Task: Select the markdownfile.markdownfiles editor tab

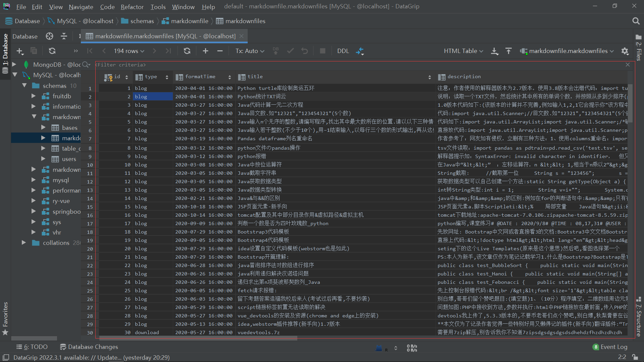Action: (x=165, y=36)
